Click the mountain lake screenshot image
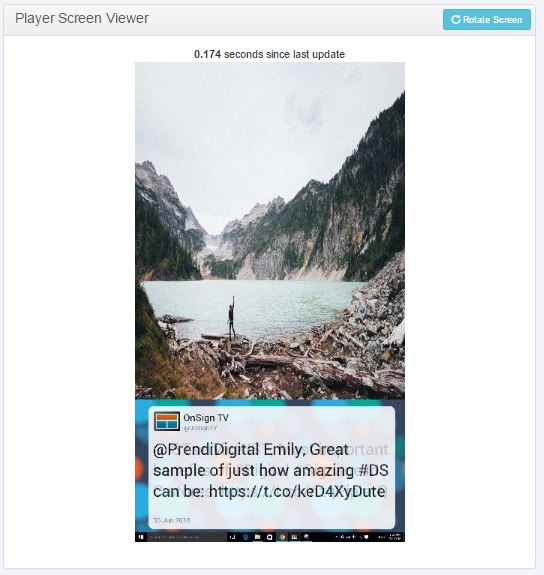 (x=270, y=231)
